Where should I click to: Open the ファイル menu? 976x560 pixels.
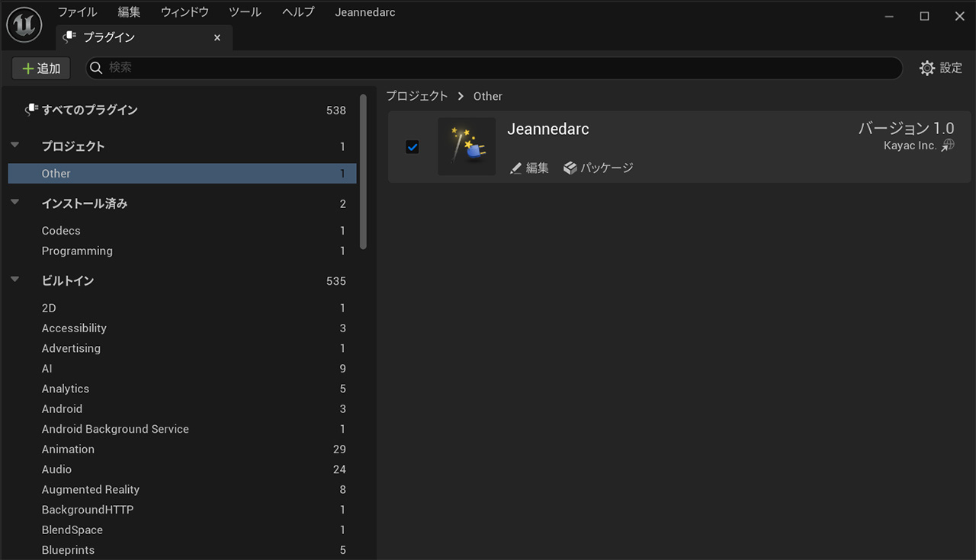77,12
